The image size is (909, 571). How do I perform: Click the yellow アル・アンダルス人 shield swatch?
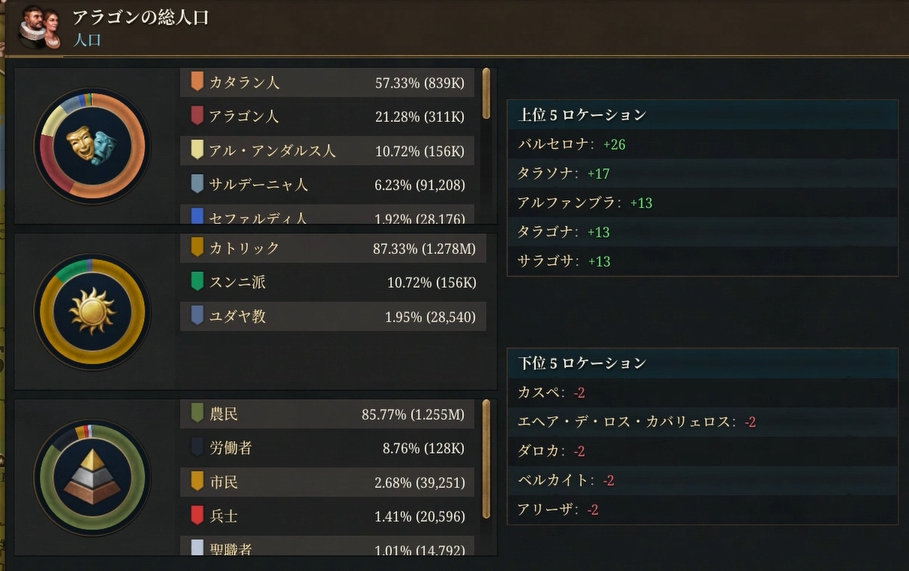coord(197,151)
